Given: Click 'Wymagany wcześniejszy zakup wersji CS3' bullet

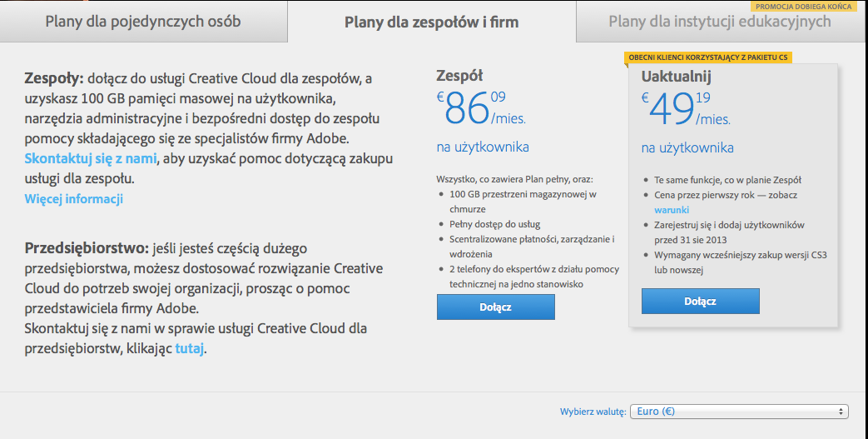Looking at the screenshot, I should pyautogui.click(x=741, y=262).
